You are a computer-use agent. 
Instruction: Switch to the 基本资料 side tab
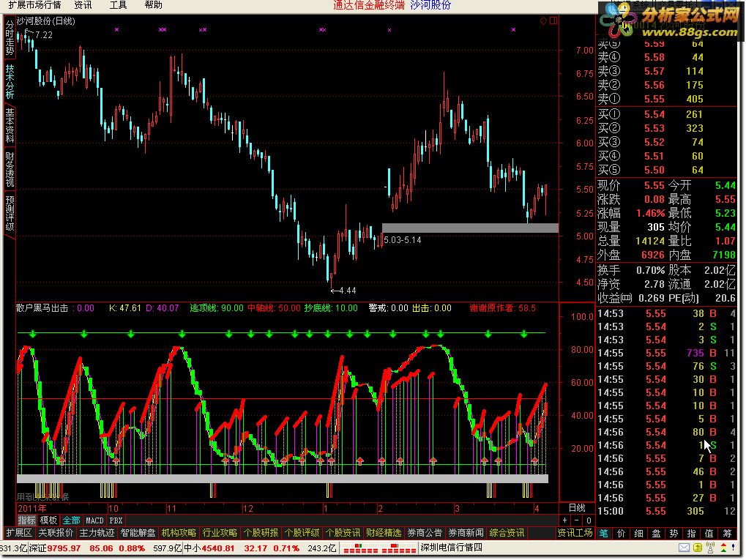10,126
